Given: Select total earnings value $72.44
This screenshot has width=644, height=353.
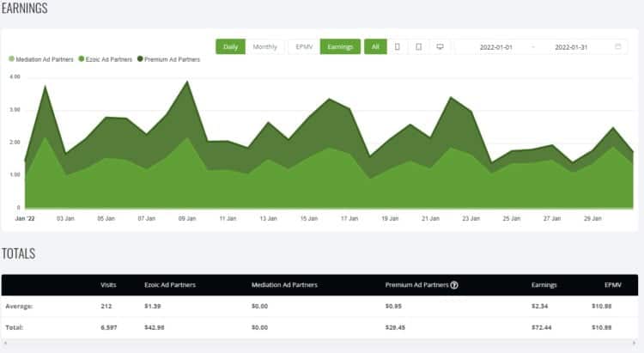Looking at the screenshot, I should 541,327.
